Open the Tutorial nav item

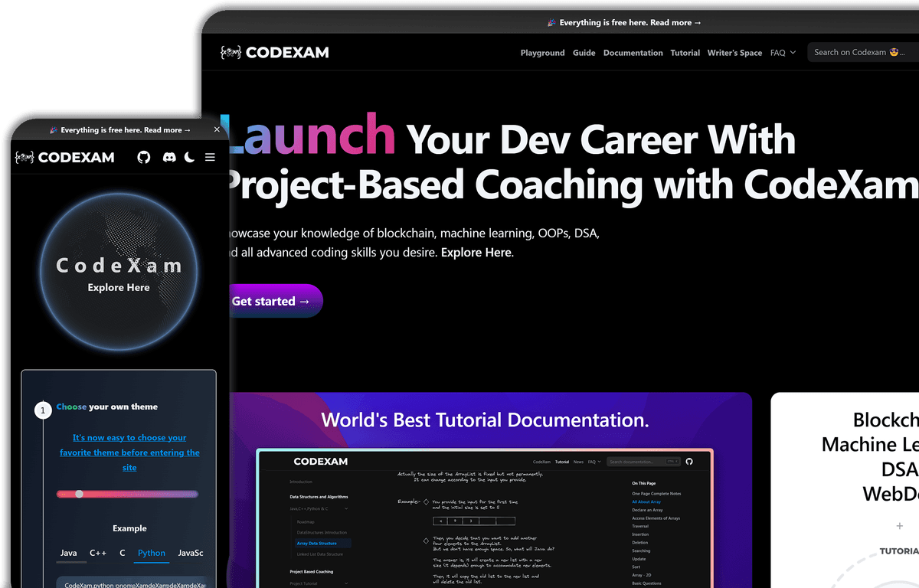[685, 53]
